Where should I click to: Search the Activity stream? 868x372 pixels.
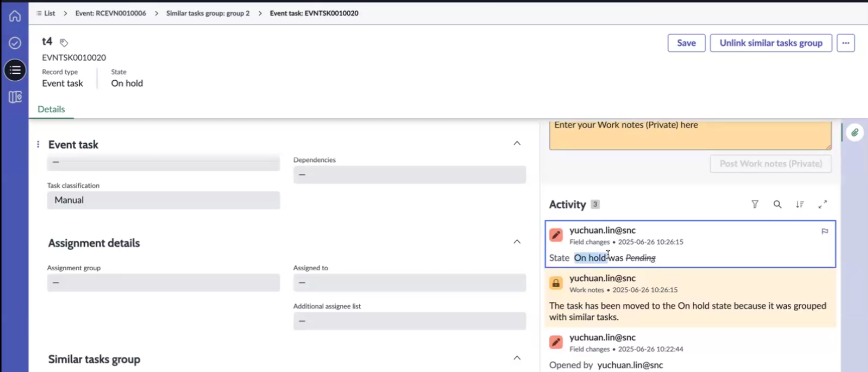pos(777,204)
